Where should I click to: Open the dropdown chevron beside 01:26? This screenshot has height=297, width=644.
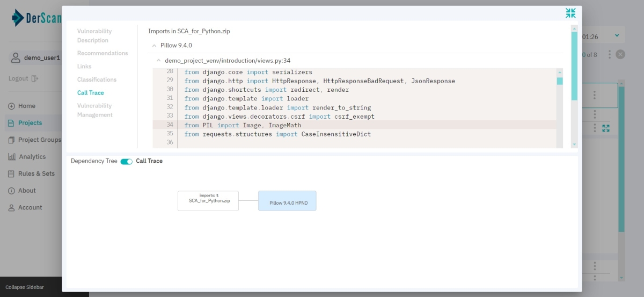[x=617, y=36]
